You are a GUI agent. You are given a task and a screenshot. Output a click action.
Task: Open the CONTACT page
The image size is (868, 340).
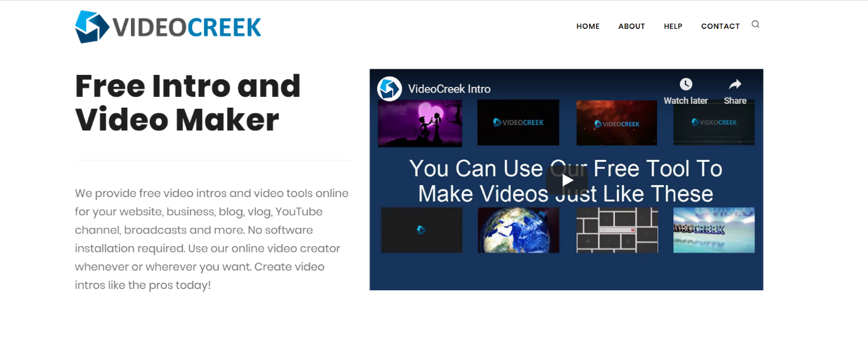pos(720,26)
